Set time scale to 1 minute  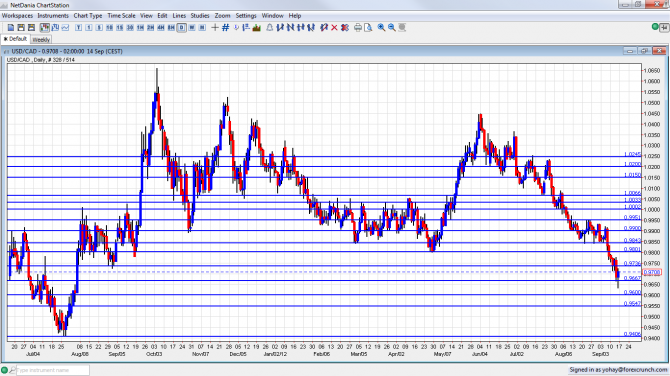(88, 27)
